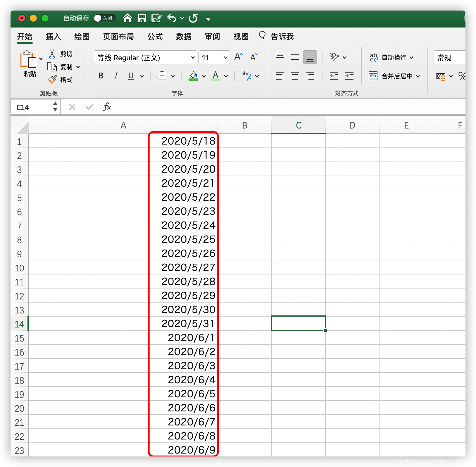
Task: Open the font name dropdown
Action: tap(193, 58)
